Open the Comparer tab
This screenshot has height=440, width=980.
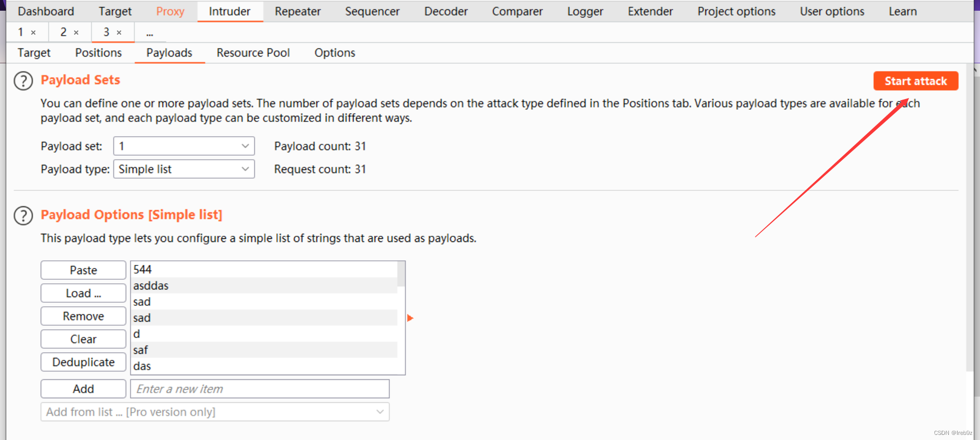tap(517, 11)
